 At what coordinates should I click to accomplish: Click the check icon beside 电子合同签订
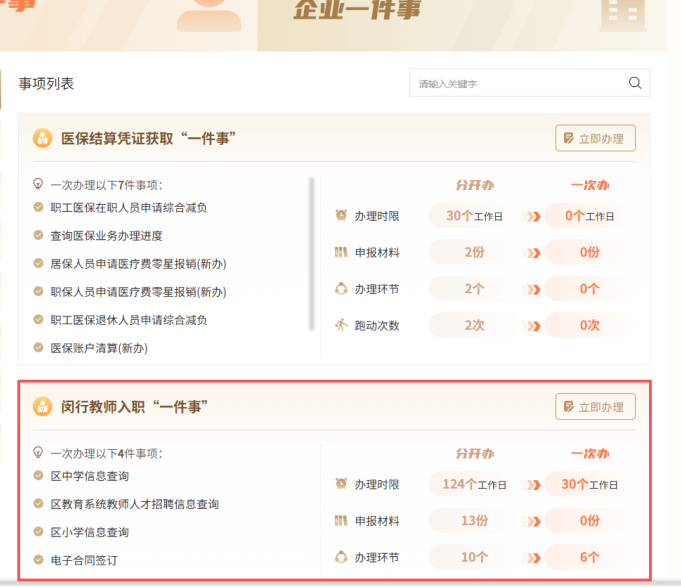click(x=39, y=560)
